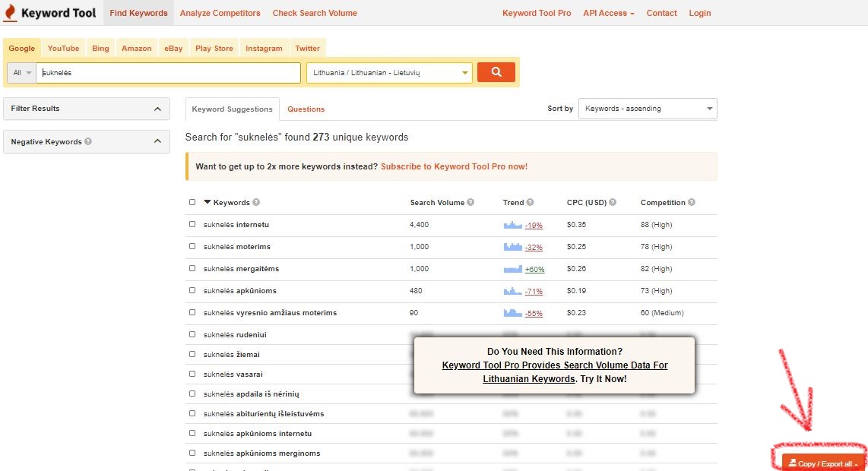The height and width of the screenshot is (471, 868).
Task: Click the Trend column help icon
Action: tap(530, 203)
